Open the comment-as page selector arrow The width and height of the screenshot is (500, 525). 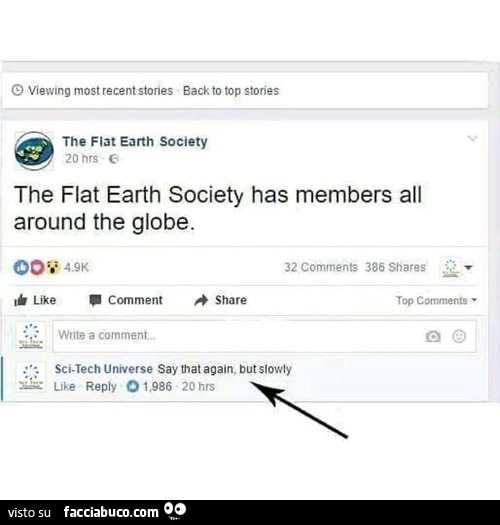point(469,268)
